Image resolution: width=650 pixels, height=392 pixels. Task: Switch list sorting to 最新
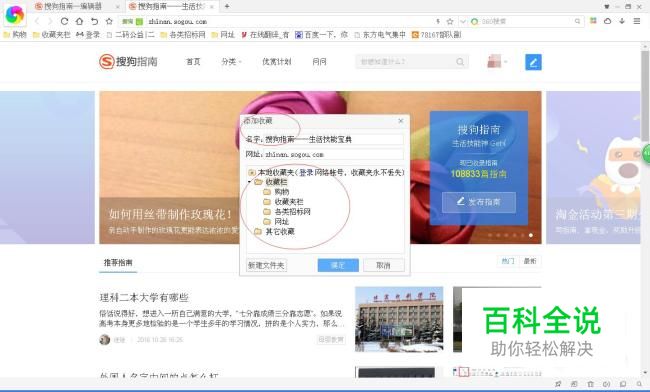click(x=530, y=261)
